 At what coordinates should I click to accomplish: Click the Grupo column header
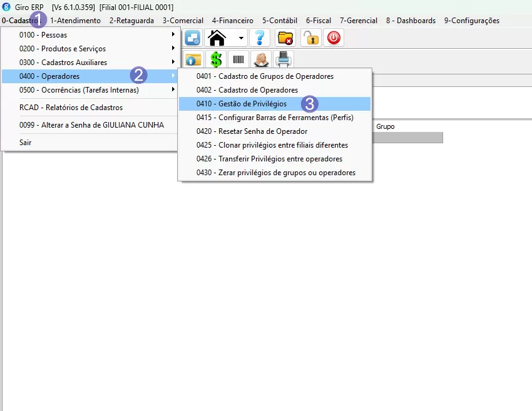coord(386,126)
